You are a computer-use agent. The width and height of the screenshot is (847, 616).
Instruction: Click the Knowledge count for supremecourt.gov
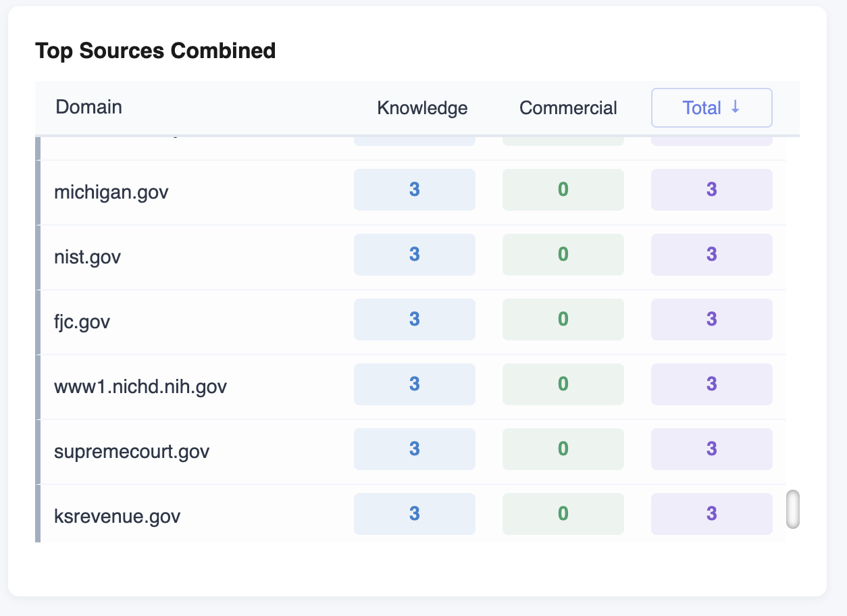tap(415, 449)
